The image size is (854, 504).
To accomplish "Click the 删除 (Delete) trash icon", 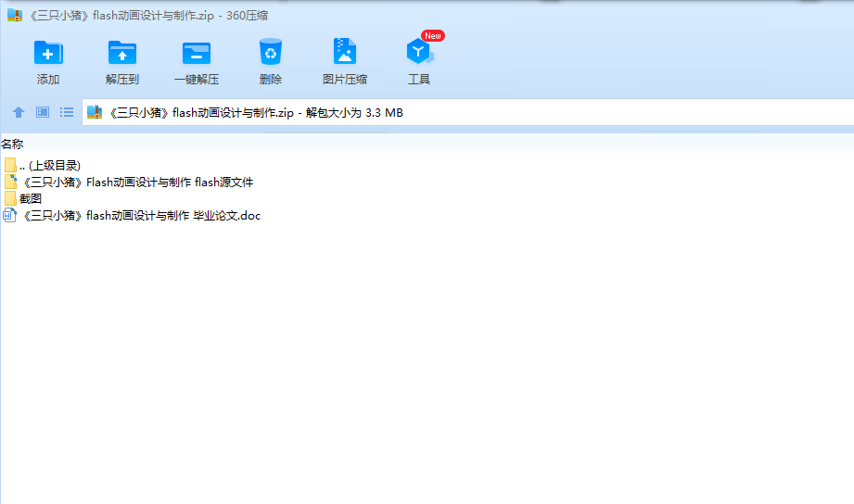I will tap(270, 52).
